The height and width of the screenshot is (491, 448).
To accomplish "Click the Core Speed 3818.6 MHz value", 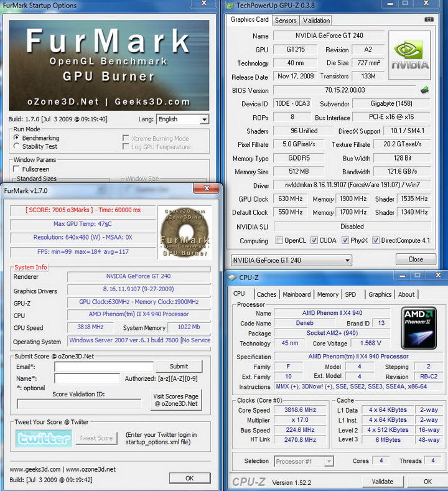I will click(300, 410).
